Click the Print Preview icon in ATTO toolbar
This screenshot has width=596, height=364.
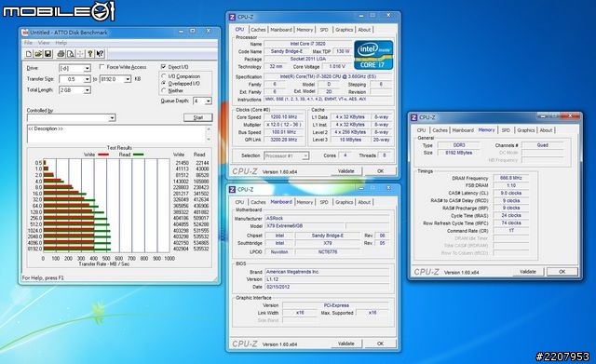(71, 54)
